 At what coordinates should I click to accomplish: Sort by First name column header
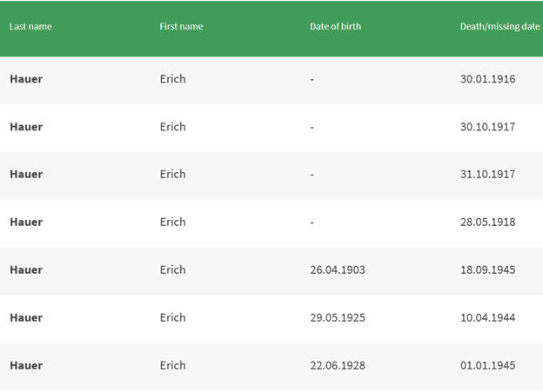point(181,27)
